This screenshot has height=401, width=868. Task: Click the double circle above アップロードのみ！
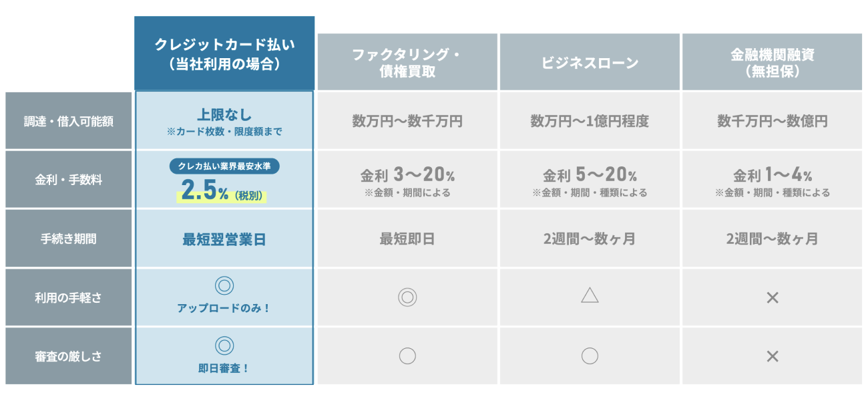(224, 286)
